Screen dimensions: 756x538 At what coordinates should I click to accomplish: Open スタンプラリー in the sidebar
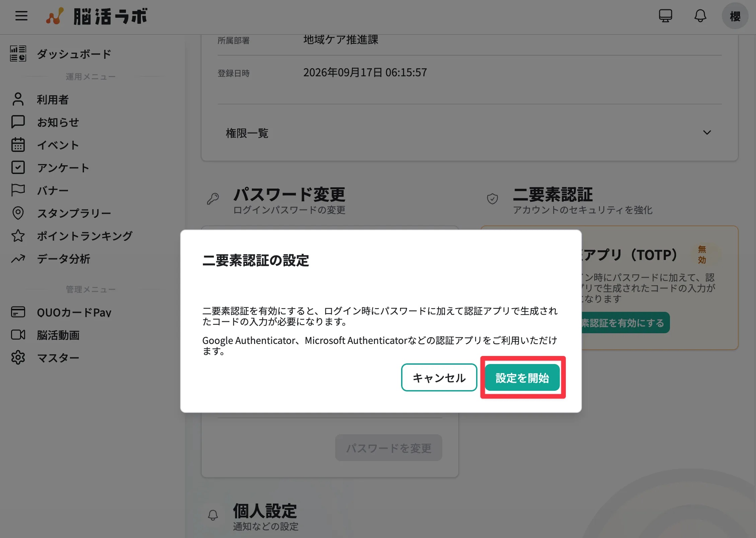(x=74, y=213)
